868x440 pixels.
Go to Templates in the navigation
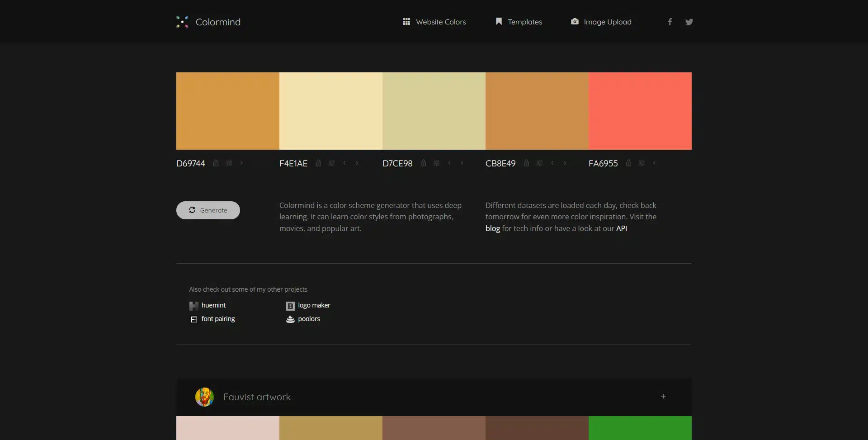(x=519, y=22)
